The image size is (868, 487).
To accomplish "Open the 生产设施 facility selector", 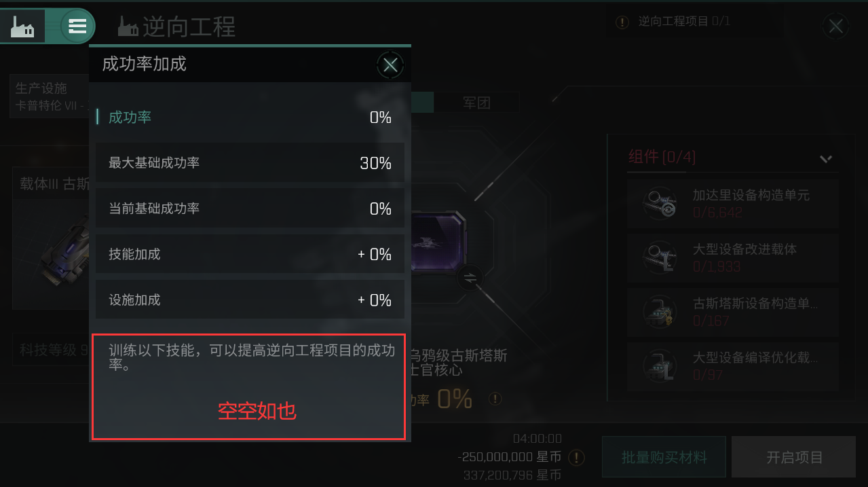I will click(50, 97).
